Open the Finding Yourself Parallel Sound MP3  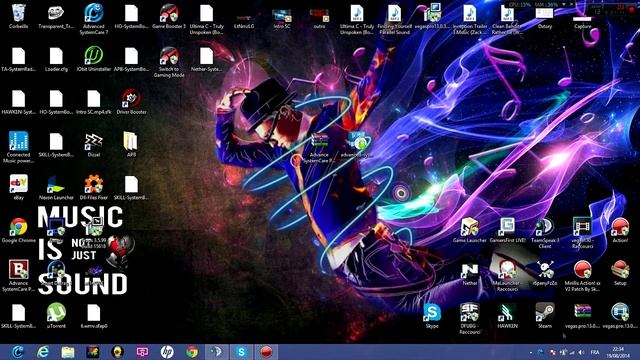(394, 19)
